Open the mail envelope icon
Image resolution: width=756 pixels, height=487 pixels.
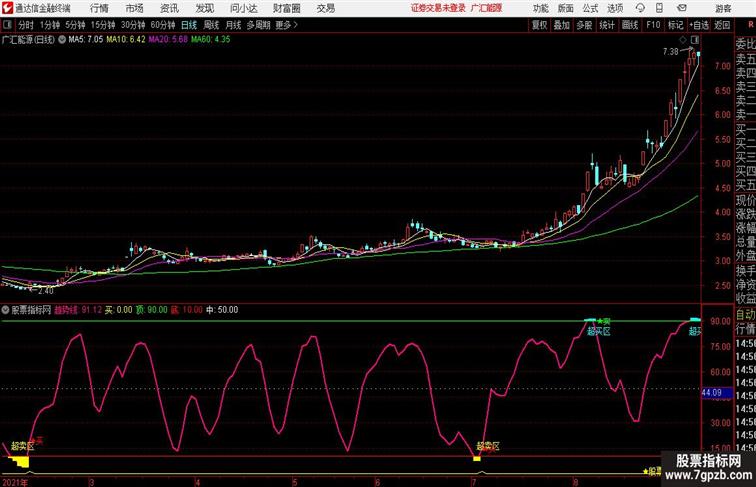point(681,8)
